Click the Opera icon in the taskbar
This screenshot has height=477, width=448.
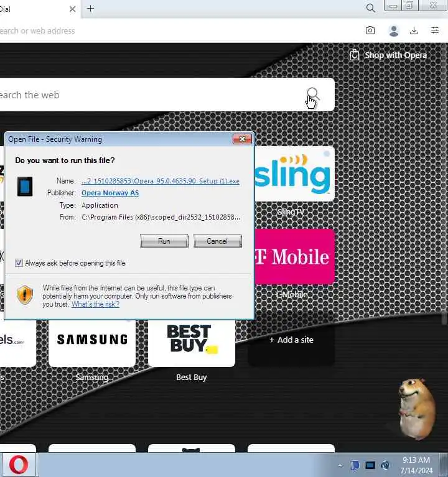[19, 465]
